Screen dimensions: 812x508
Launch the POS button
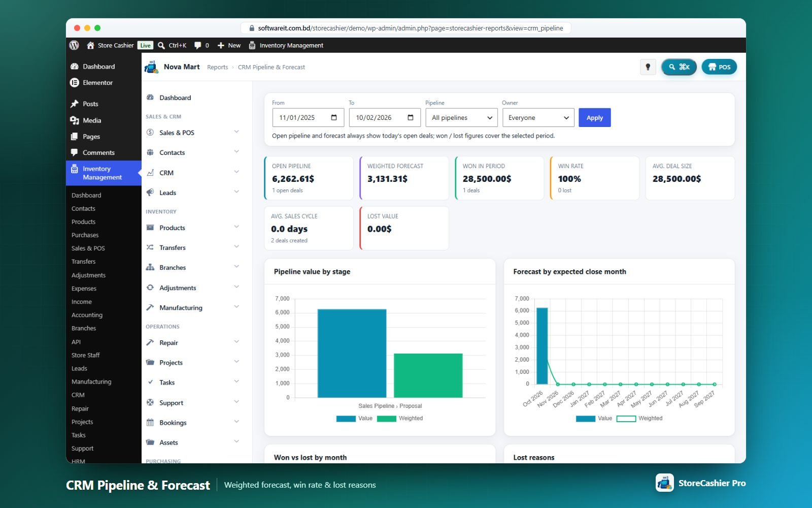click(x=719, y=67)
